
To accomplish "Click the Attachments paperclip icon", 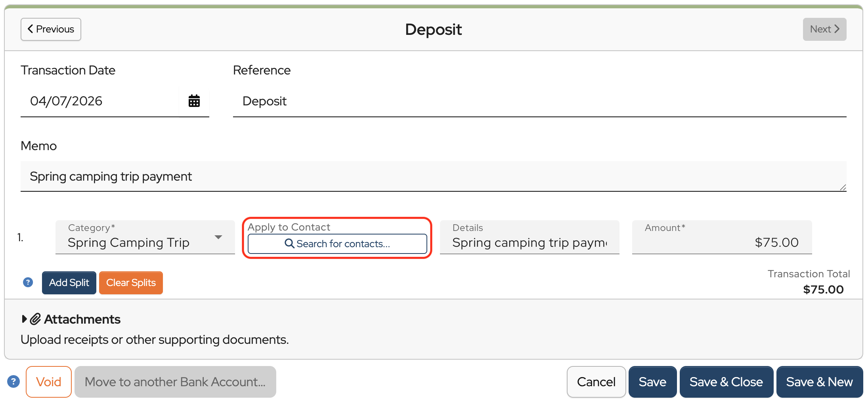I will pos(36,319).
